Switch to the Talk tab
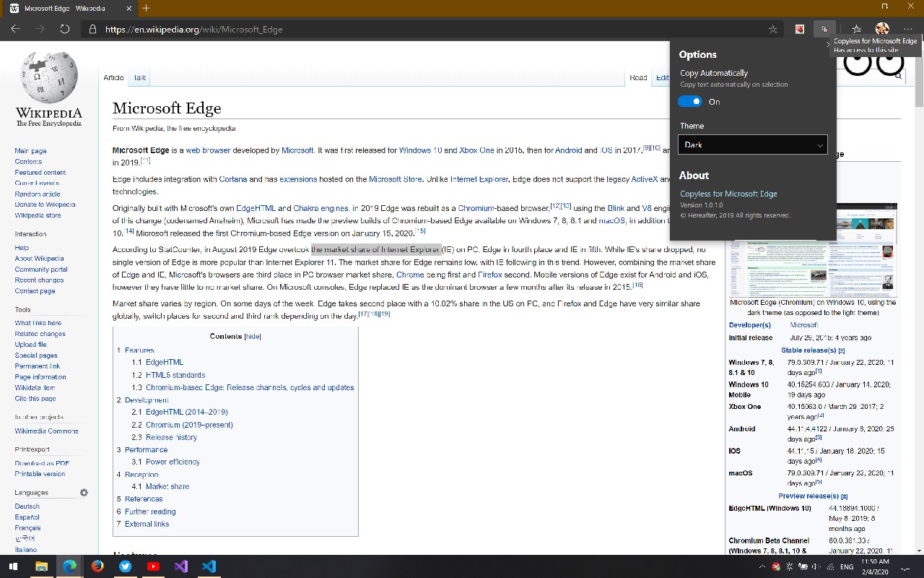The height and width of the screenshot is (578, 924). coord(139,77)
